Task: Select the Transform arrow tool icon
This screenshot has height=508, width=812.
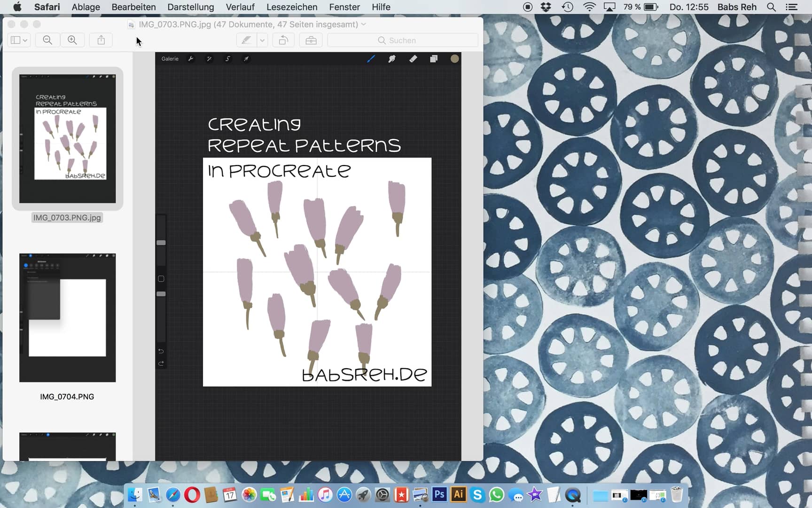Action: coord(246,59)
